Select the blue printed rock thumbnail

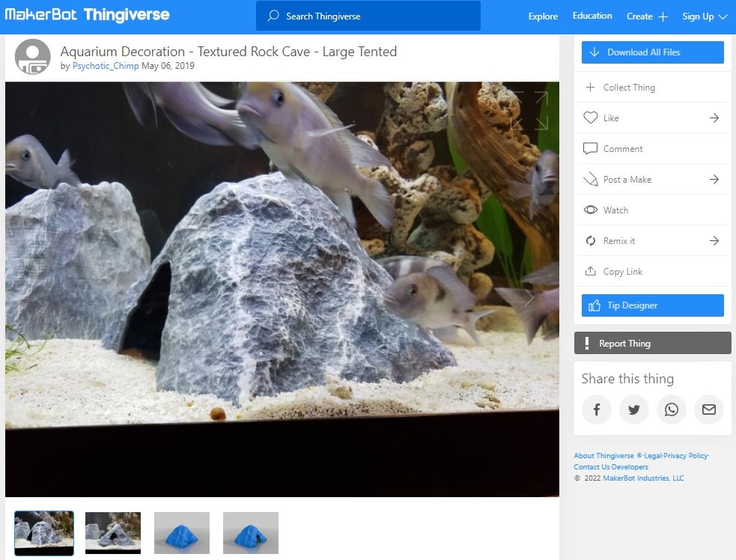click(181, 533)
